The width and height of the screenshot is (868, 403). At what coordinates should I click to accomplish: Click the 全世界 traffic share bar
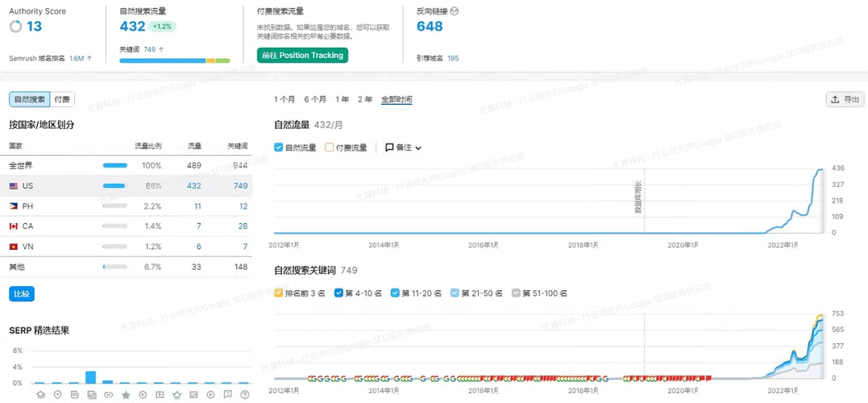point(115,165)
